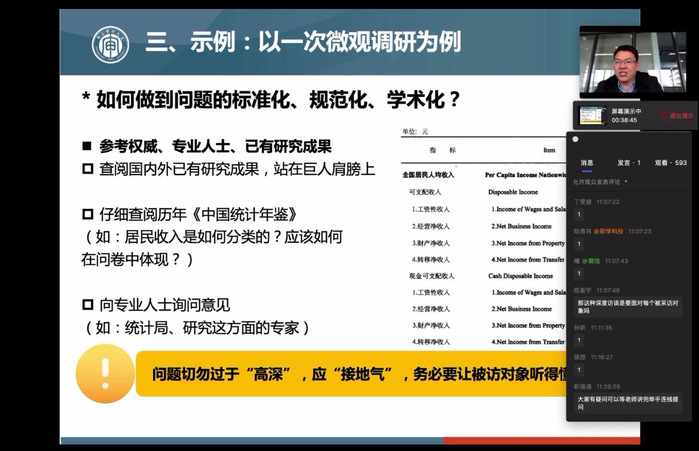Click the round dot at chat panel top-left
The width and height of the screenshot is (699, 451).
tap(573, 139)
